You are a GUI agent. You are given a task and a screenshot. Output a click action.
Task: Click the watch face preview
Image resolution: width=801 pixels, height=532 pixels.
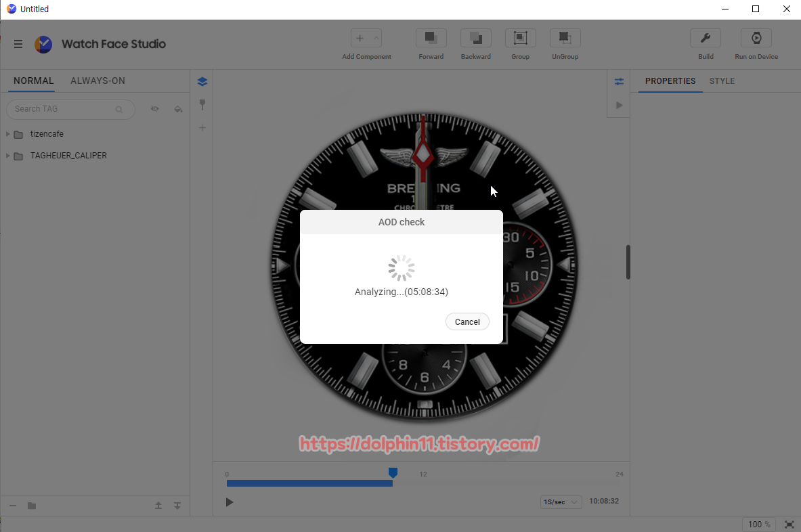click(x=424, y=267)
